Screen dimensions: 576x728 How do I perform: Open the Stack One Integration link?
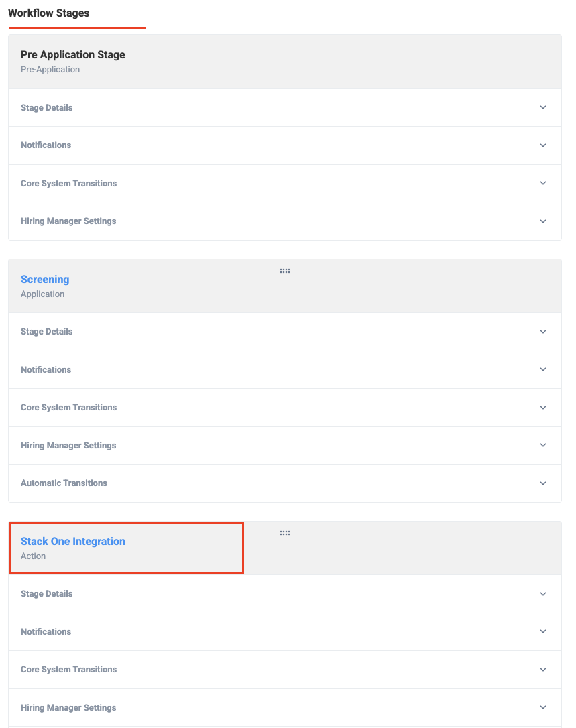(73, 542)
